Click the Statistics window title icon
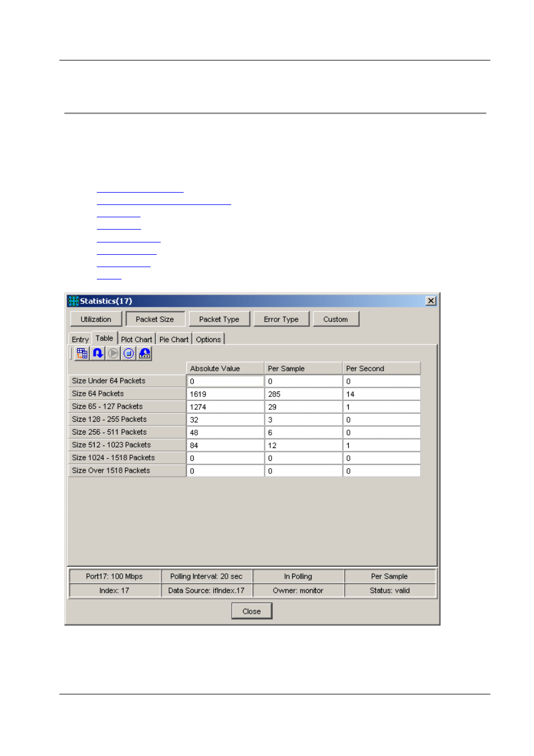The image size is (534, 756). point(73,301)
